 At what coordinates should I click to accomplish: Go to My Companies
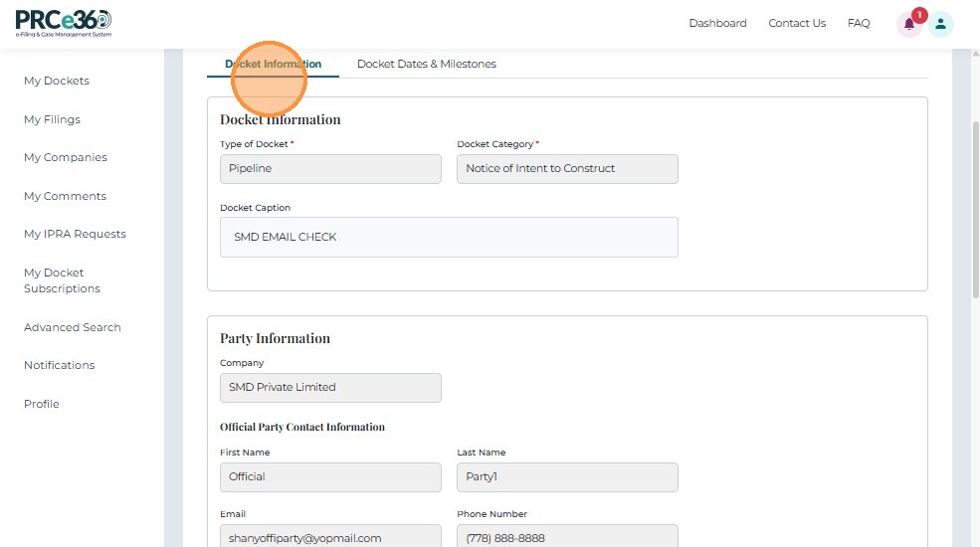pos(66,157)
